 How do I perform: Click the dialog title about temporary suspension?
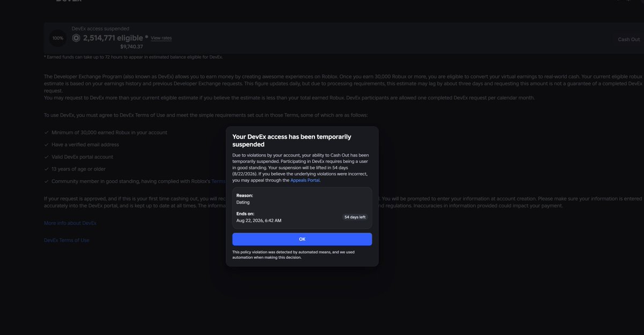pos(292,140)
